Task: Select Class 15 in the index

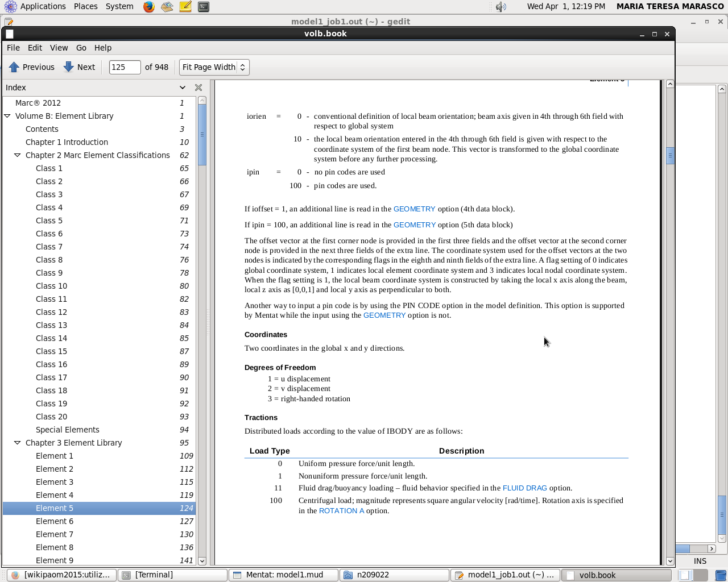Action: point(100,351)
